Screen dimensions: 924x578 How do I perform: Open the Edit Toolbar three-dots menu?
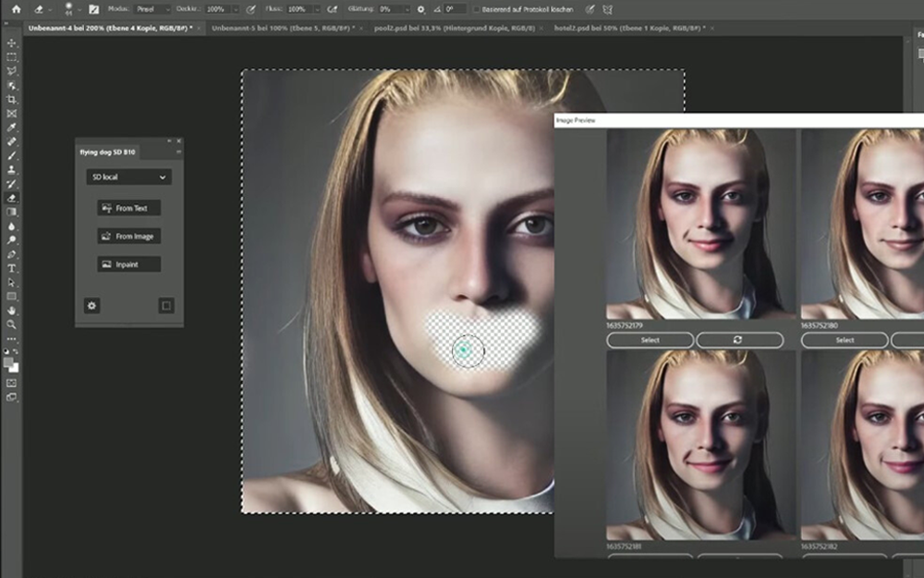point(11,339)
